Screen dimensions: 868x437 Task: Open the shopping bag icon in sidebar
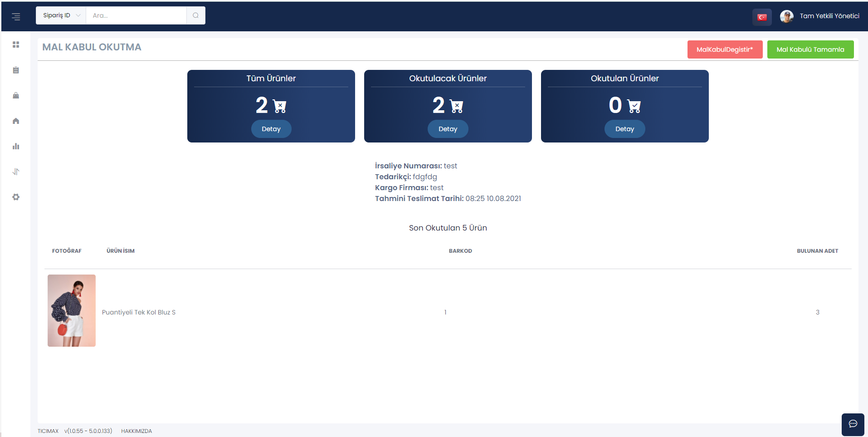16,95
